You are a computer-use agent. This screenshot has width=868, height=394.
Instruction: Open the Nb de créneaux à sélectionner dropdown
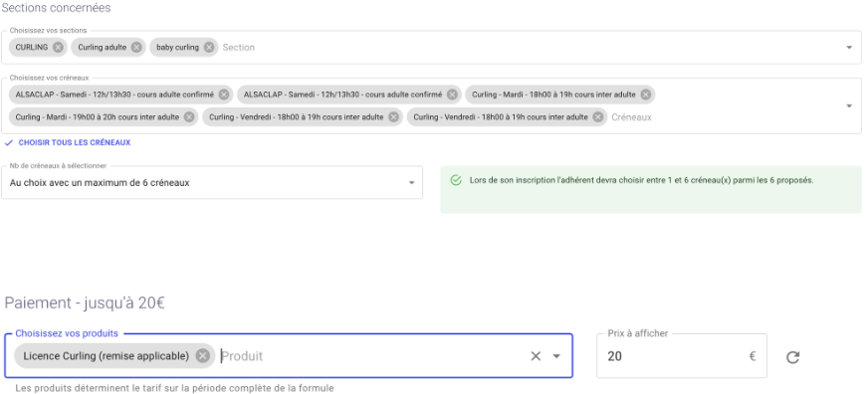point(212,183)
